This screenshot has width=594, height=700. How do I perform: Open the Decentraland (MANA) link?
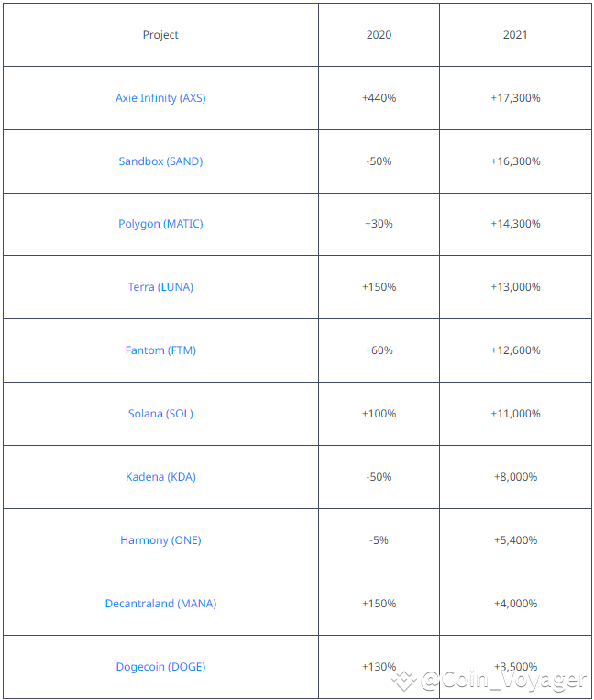[x=160, y=604]
